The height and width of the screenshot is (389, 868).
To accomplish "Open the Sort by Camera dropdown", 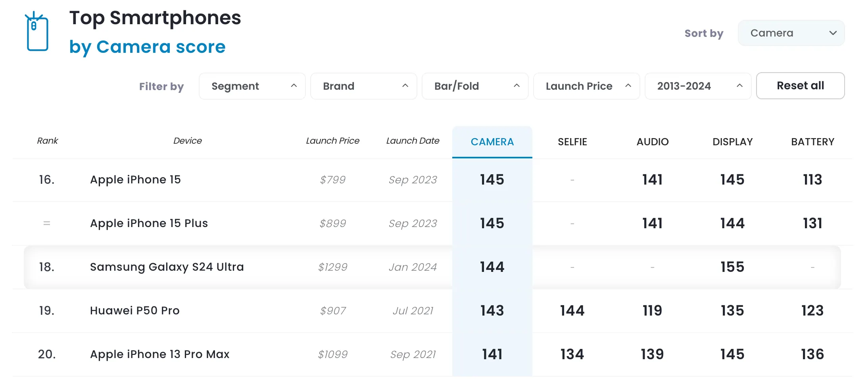I will [791, 33].
